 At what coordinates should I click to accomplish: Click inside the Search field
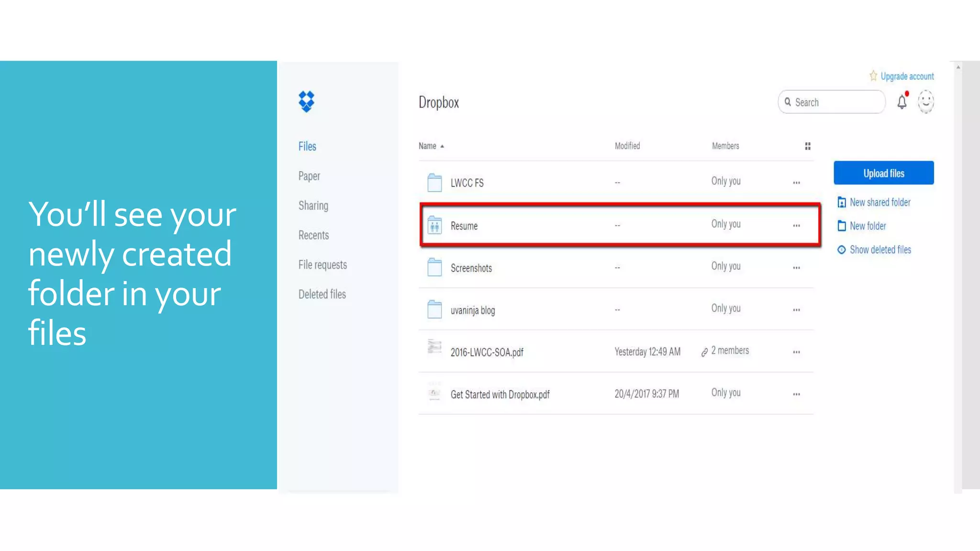(x=832, y=102)
